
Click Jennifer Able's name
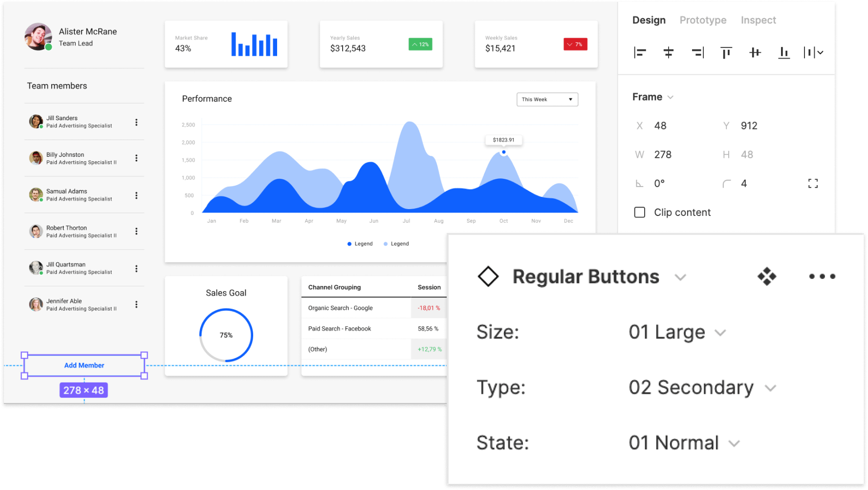[x=64, y=301]
